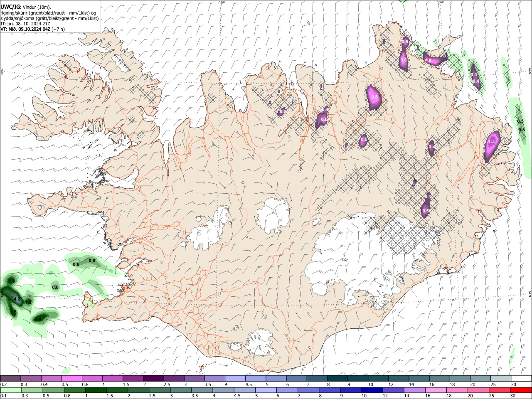Select the white 30 swatch in top scale
The width and height of the screenshot is (532, 399).
coord(521,378)
